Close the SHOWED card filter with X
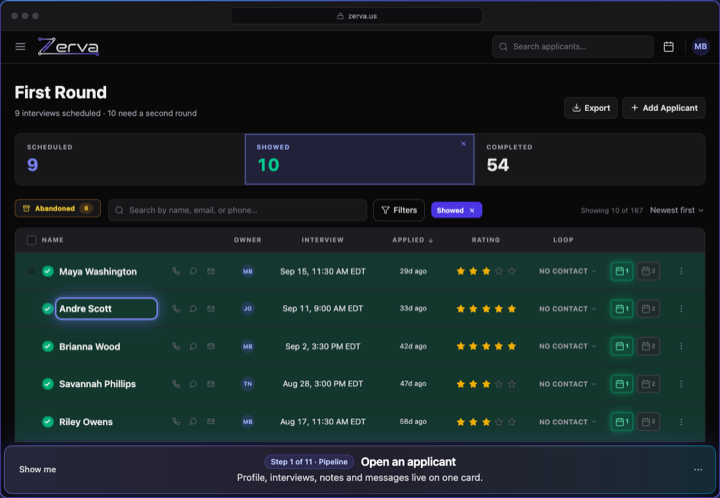Screen dimensions: 720x498 pos(463,144)
